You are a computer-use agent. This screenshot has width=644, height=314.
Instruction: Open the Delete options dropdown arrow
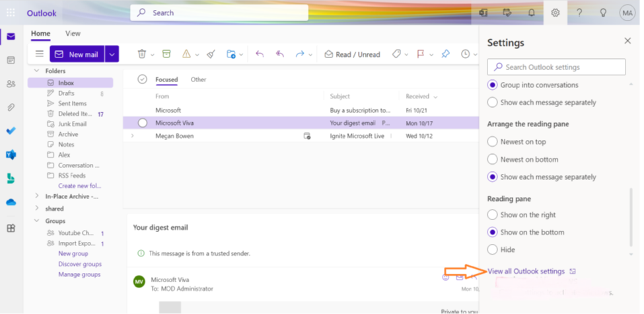153,55
